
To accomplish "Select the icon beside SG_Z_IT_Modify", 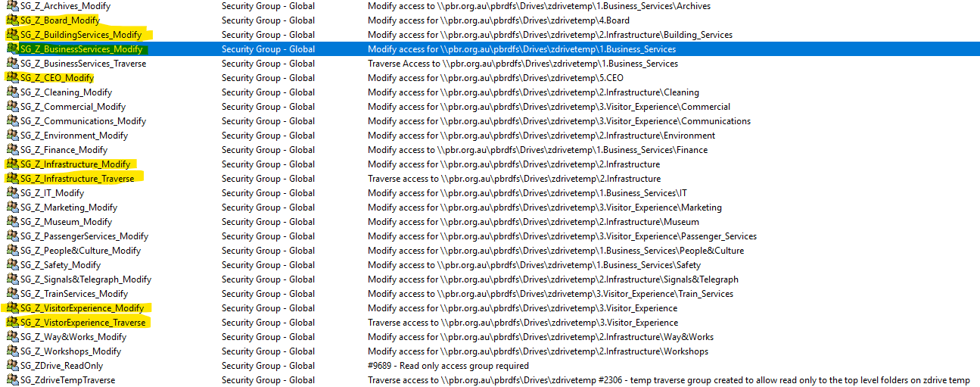I will pos(12,193).
